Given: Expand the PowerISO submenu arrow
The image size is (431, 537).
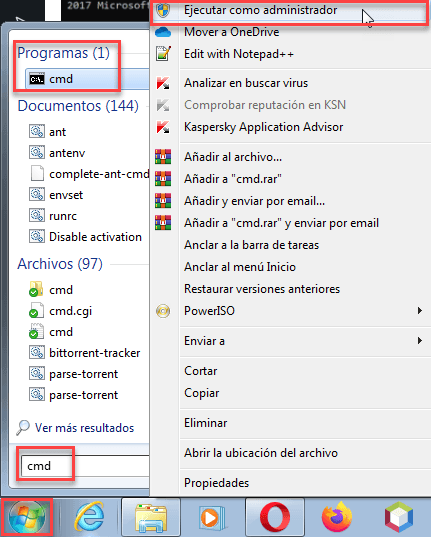Looking at the screenshot, I should [419, 311].
